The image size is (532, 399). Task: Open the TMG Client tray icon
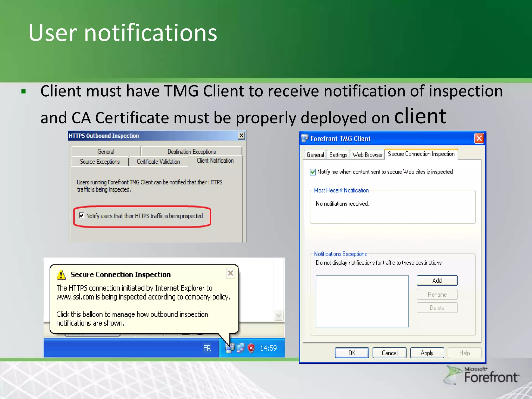click(230, 348)
